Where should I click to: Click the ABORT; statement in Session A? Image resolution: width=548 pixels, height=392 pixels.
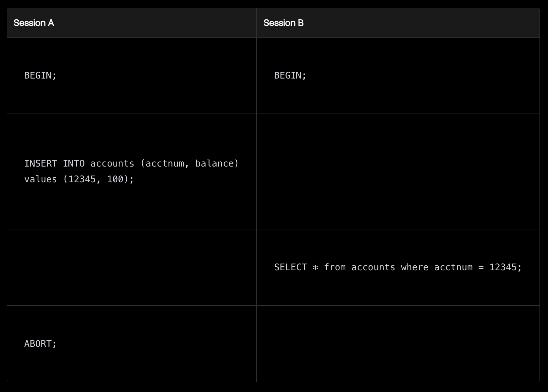(40, 344)
